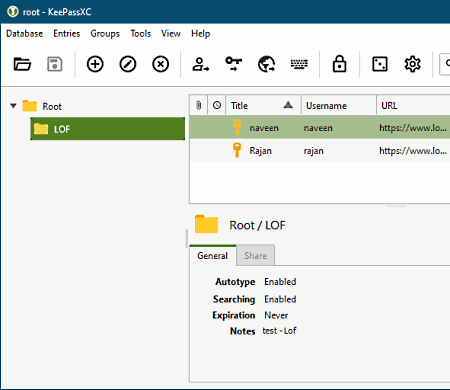Screen dimensions: 450x390
Task: Click the URL of the Rajan entry
Action: (x=413, y=151)
